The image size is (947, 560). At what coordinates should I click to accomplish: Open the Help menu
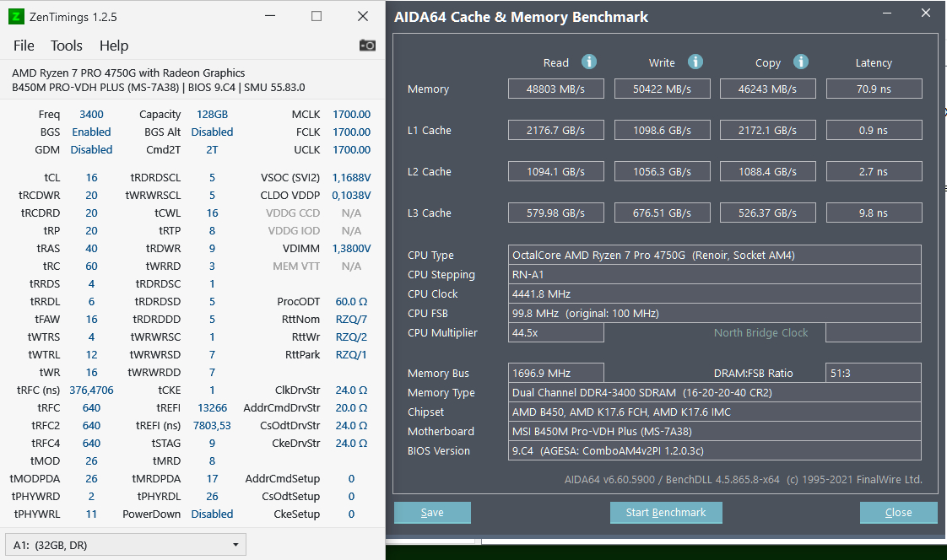point(114,46)
